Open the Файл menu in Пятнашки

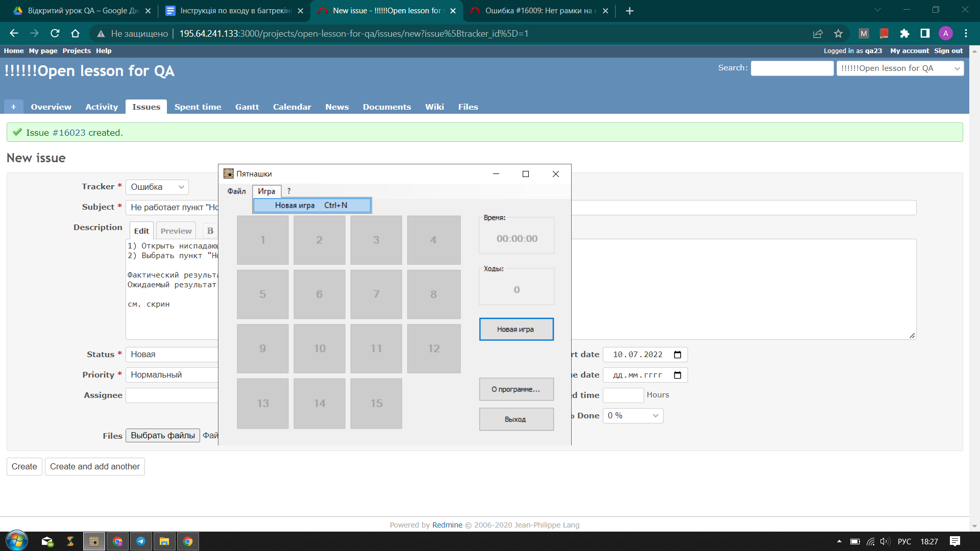tap(236, 191)
